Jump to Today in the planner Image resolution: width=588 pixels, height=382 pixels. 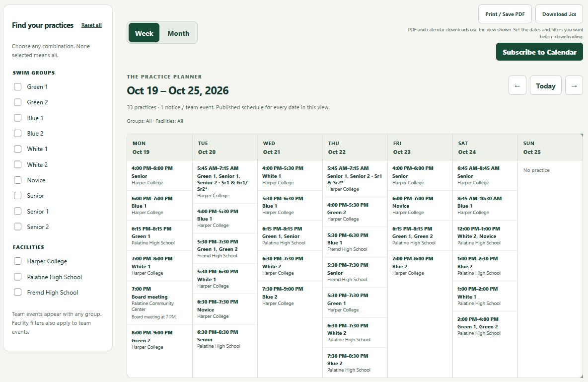pyautogui.click(x=545, y=85)
